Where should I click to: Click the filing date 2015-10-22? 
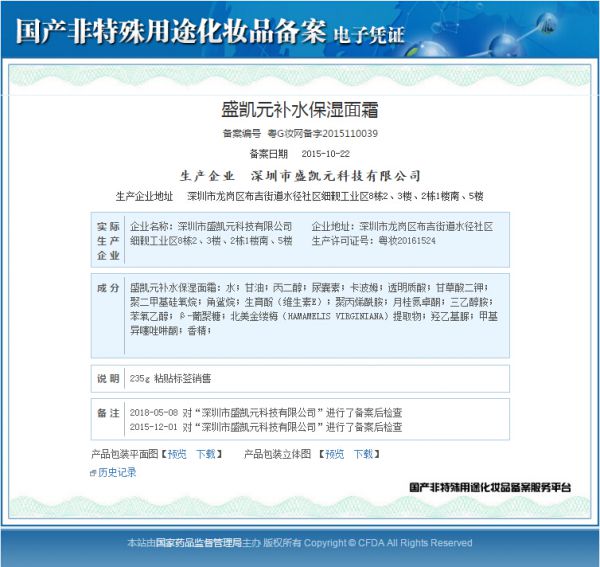(326, 154)
